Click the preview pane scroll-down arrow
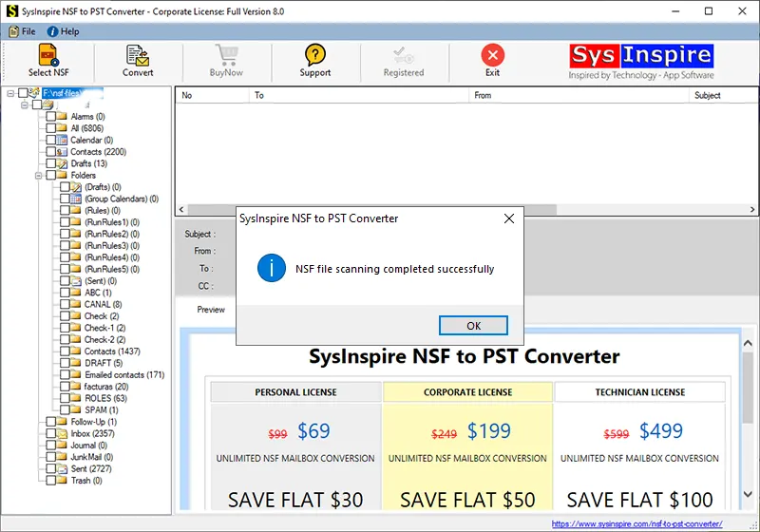The image size is (760, 532). tap(748, 495)
